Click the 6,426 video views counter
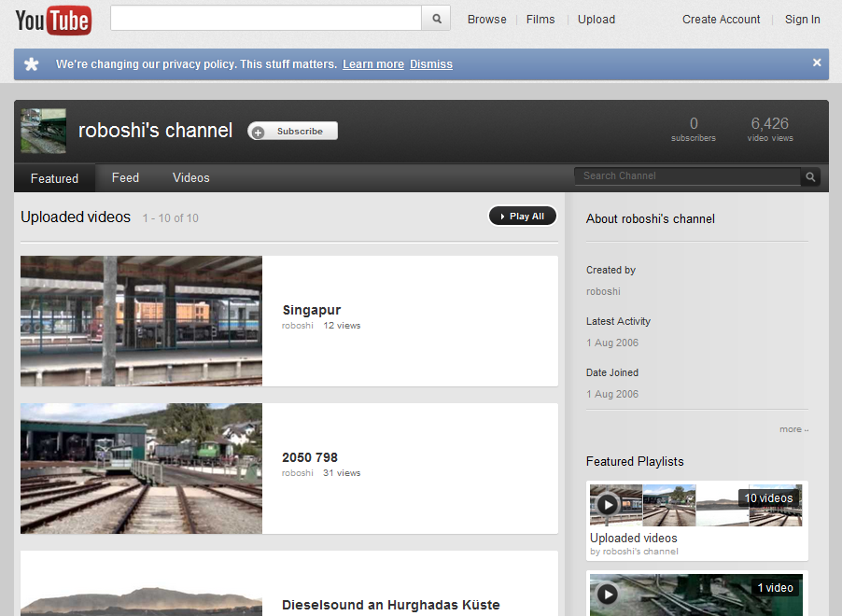The width and height of the screenshot is (842, 616). (x=770, y=130)
